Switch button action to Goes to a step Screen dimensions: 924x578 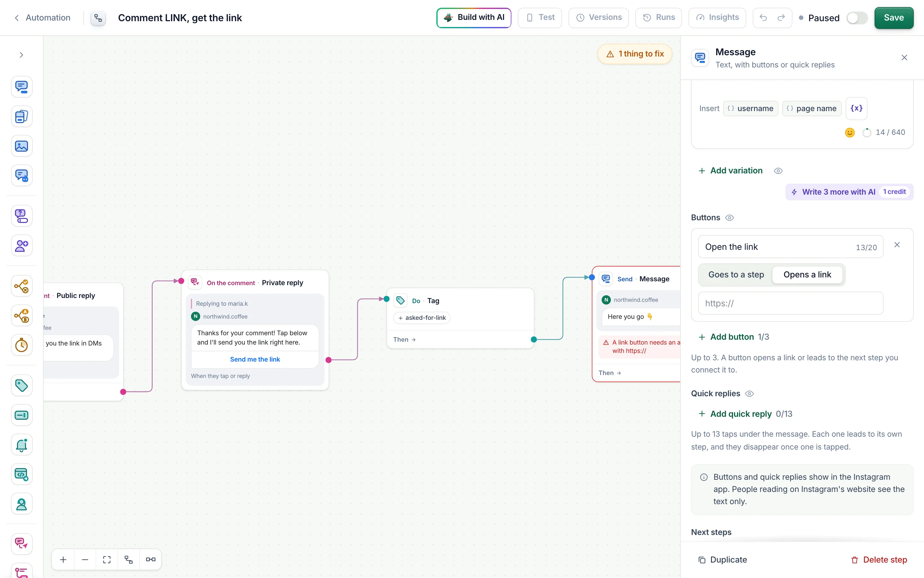click(736, 275)
